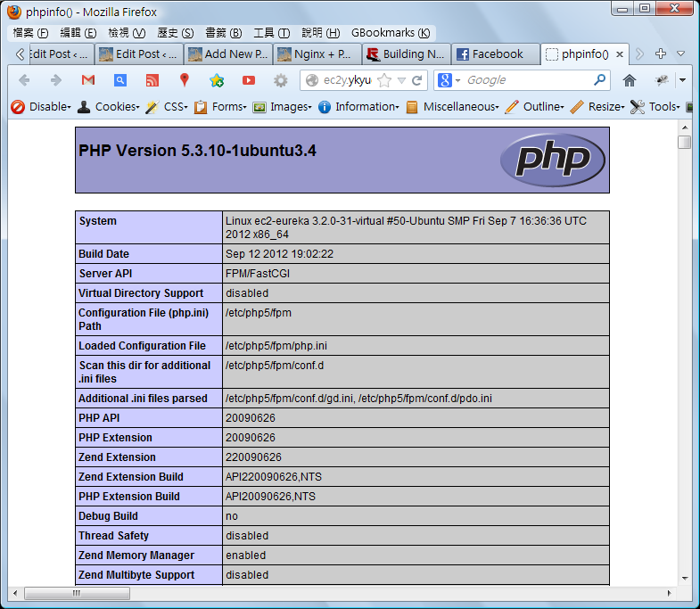Go back with the back arrow
Viewport: 700px width, 609px height.
point(24,80)
